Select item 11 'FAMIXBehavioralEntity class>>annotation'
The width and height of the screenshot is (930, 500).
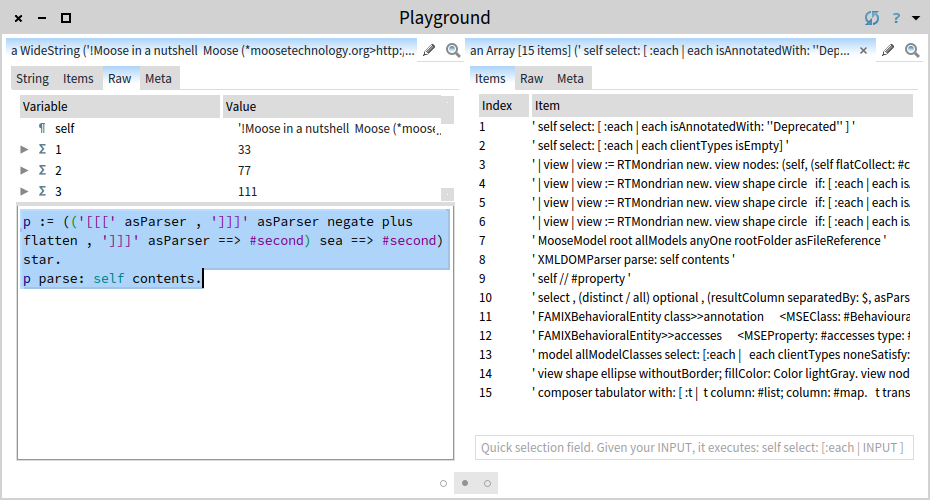(x=695, y=316)
